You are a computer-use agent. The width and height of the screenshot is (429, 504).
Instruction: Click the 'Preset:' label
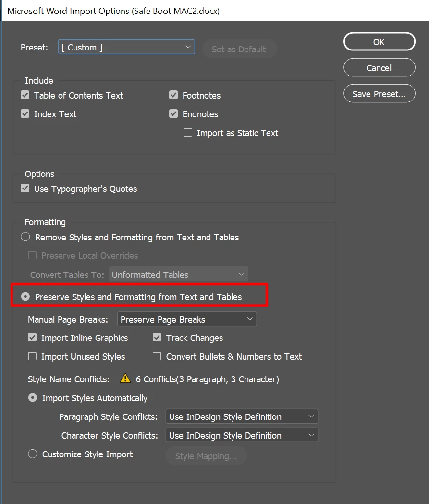coord(35,48)
